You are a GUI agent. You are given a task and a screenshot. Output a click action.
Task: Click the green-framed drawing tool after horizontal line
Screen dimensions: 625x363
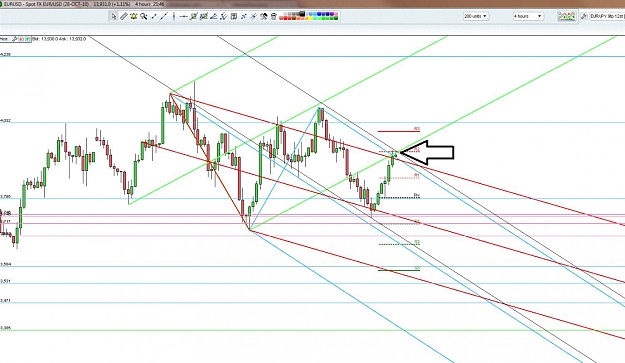(193, 16)
